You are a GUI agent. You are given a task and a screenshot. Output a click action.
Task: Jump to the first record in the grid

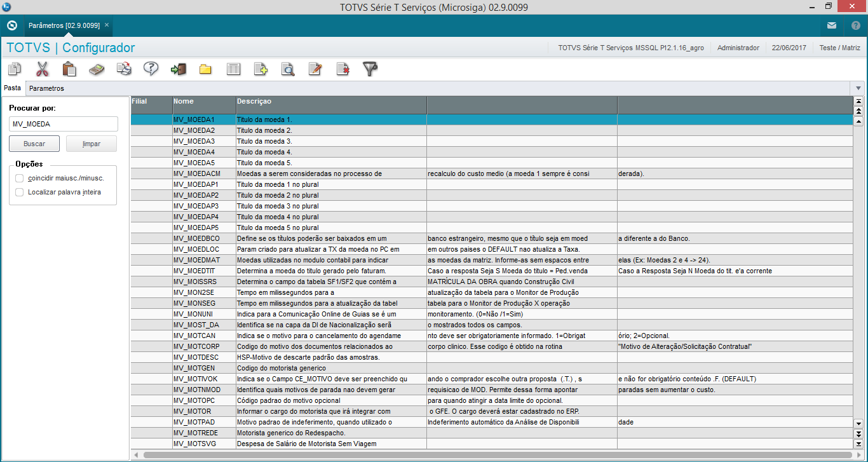[x=858, y=101]
